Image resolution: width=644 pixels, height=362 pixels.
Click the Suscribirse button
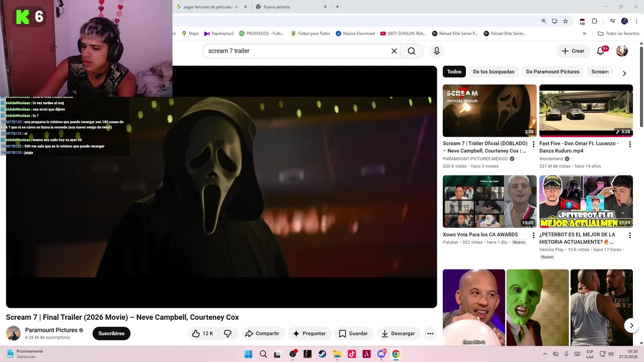[111, 333]
